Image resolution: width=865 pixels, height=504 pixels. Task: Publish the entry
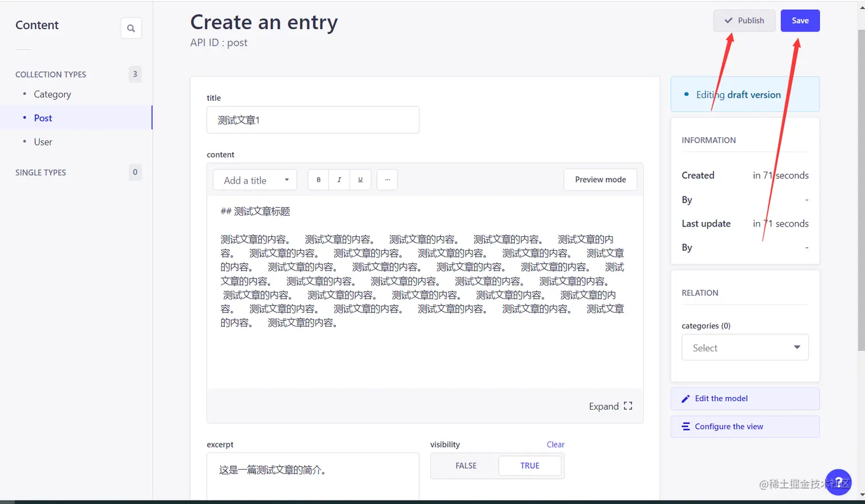[744, 20]
